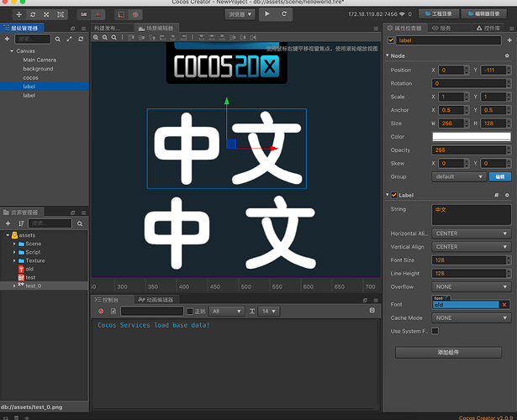Viewport: 517px width, 420px height.
Task: Collapse the Node properties section
Action: pyautogui.click(x=387, y=55)
